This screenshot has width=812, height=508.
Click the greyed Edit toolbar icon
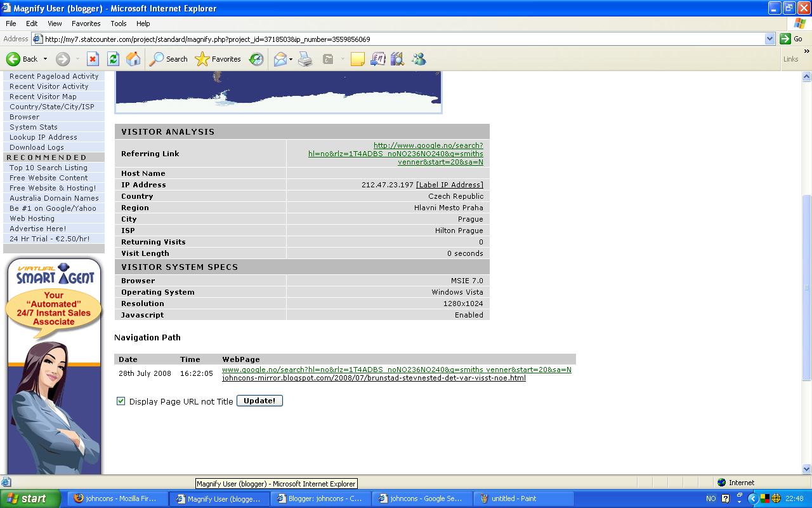click(328, 59)
